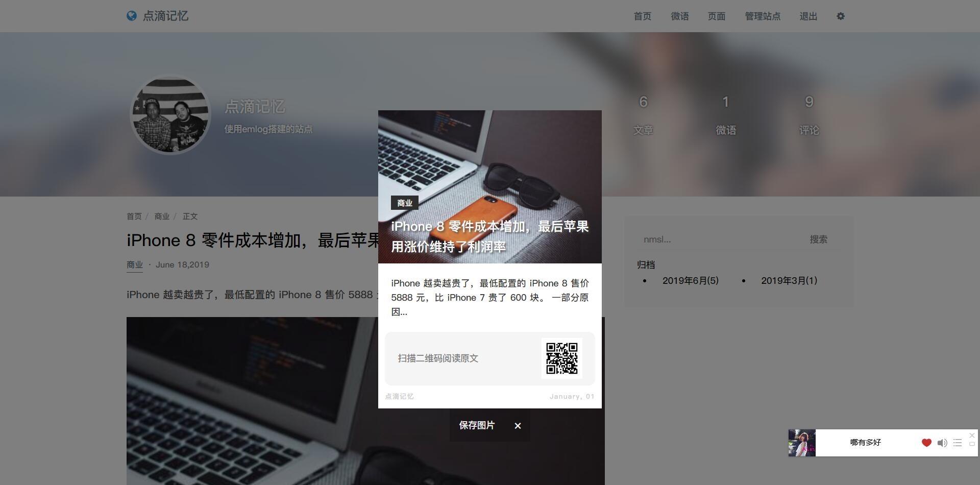Like the song with the red heart icon
980x485 pixels.
pos(926,443)
